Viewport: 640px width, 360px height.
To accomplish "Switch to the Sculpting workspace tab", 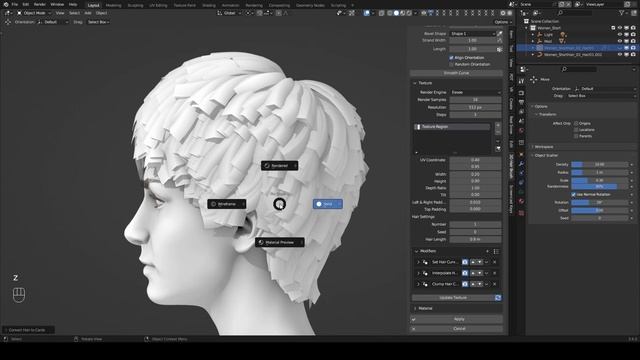I will [135, 5].
